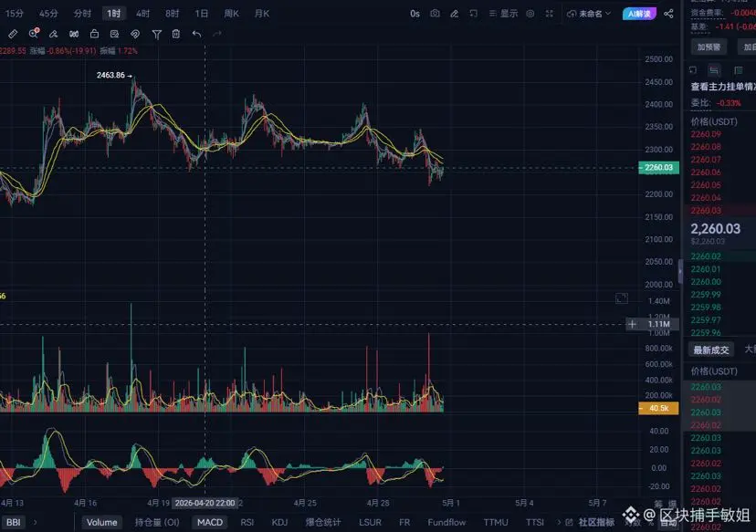756x532 pixels.
Task: Select the brush drawing tool
Action: tap(54, 34)
